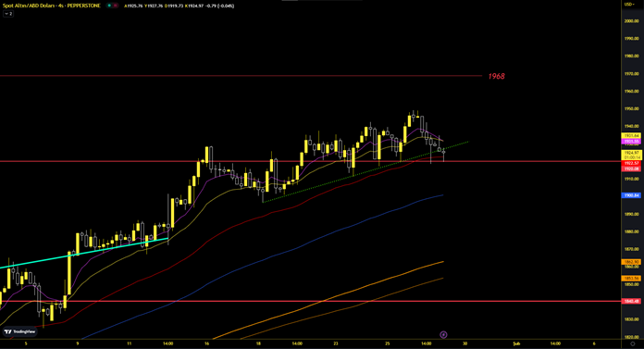Viewport: 644px width, 349px height.
Task: Click the blue moving average price label 1900.84
Action: [631, 195]
